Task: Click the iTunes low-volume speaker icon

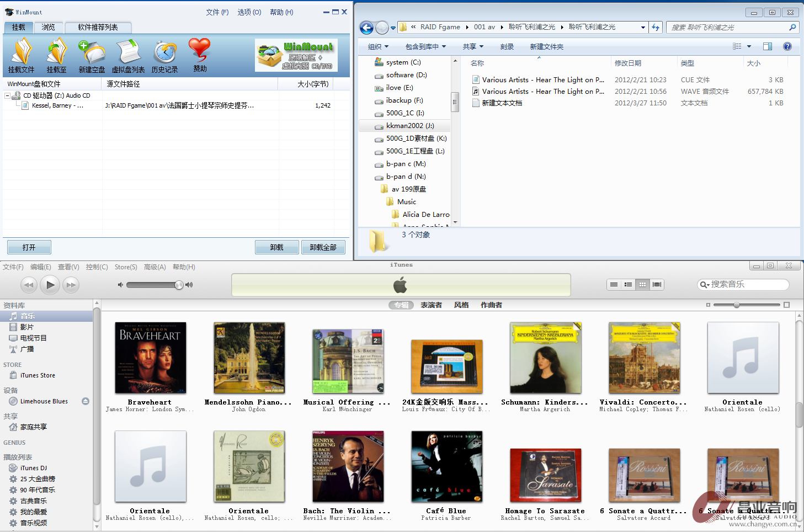Action: tap(120, 285)
